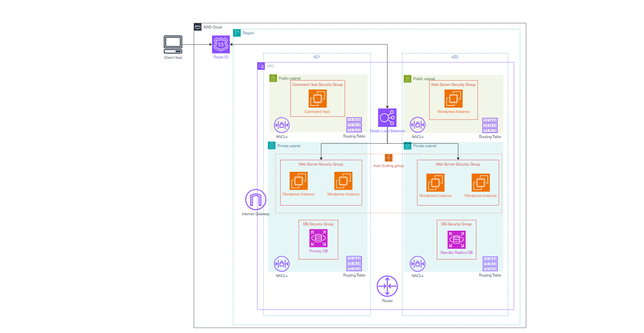Click the "AWS Cloud" text label
Screen dimensions: 644x333
pos(213,27)
